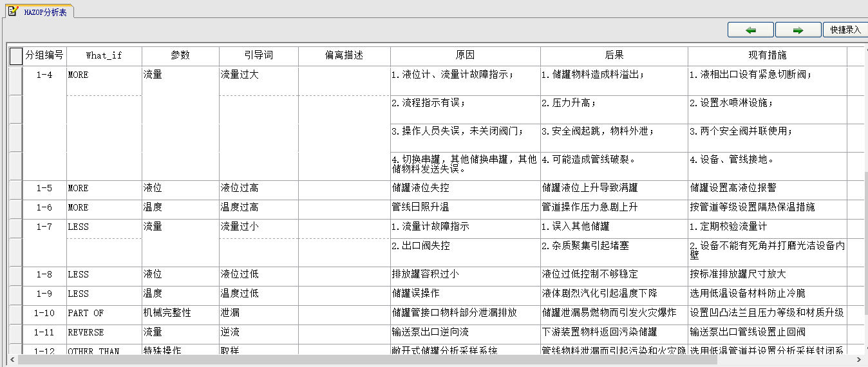868x367 pixels.
Task: Select group number cell 1-5
Action: click(44, 189)
